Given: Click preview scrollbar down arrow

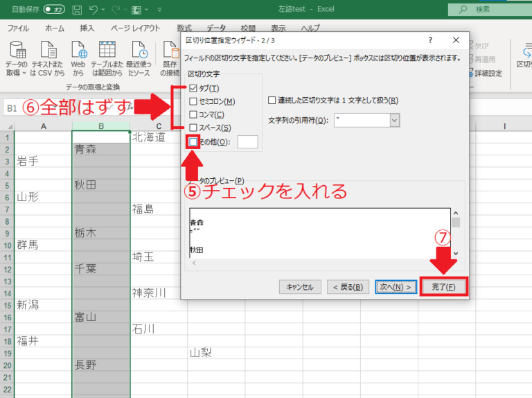Looking at the screenshot, I should 456,253.
